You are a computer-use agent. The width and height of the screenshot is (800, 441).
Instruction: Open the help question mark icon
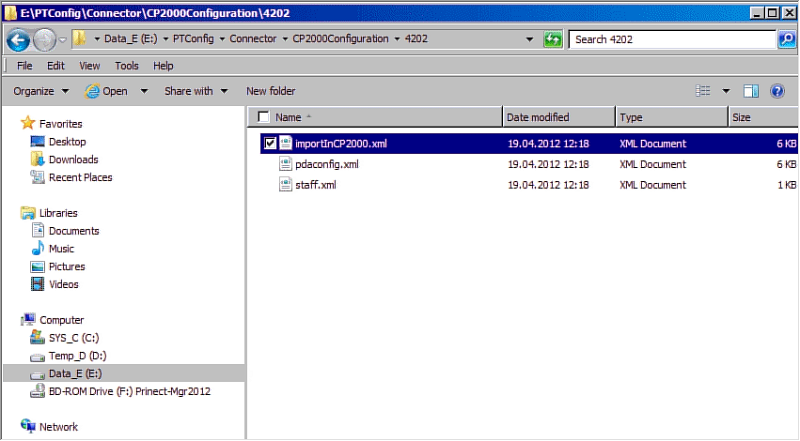778,91
